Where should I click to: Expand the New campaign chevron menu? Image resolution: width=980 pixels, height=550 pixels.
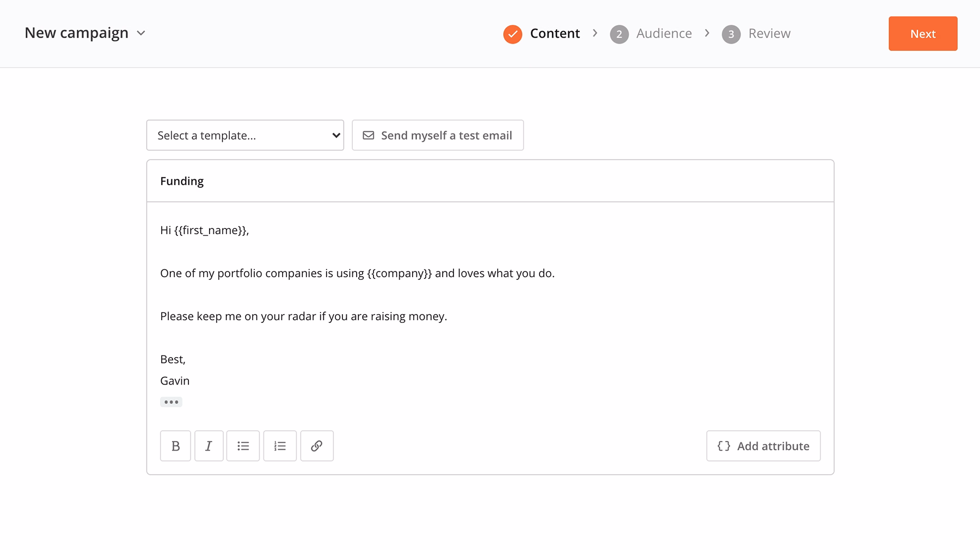click(x=141, y=33)
